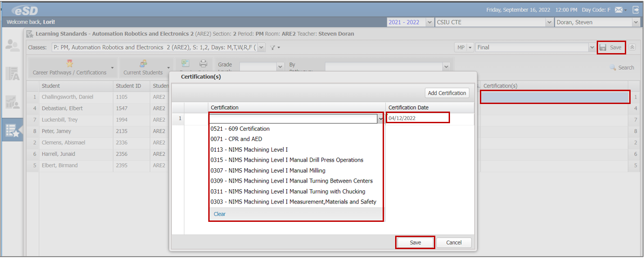Screen dimensions: 644x258
Task: Open the chart-with-people icon in the left sidebar
Action: (x=12, y=102)
